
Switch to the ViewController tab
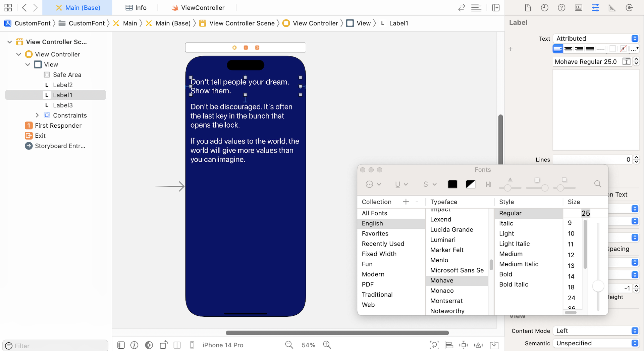198,8
